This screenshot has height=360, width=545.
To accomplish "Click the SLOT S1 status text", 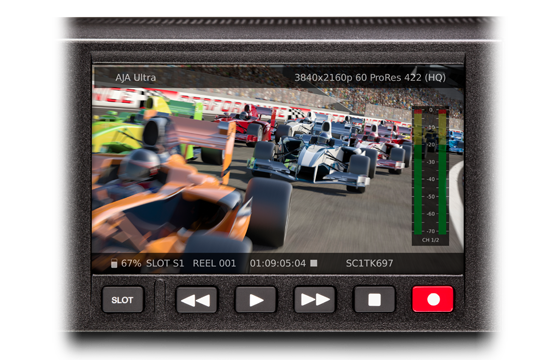I will click(x=165, y=263).
